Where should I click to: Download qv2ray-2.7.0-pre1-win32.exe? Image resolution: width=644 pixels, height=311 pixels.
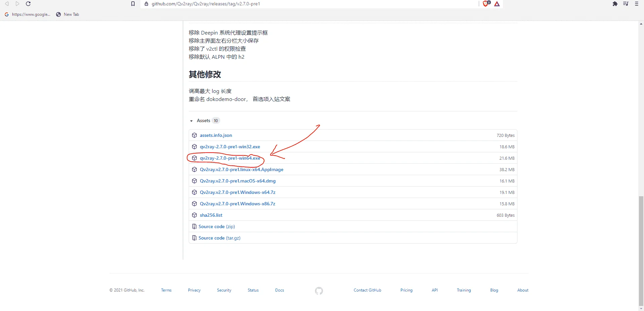(x=230, y=147)
